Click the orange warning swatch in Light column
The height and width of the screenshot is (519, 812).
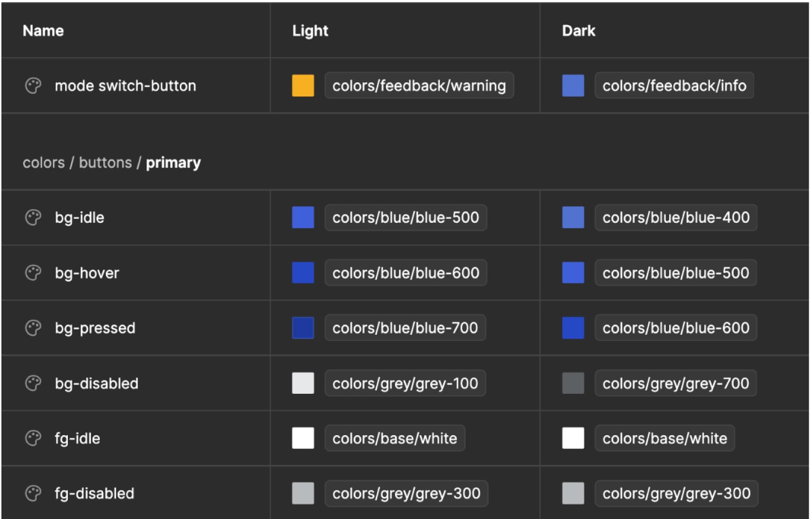(x=303, y=86)
